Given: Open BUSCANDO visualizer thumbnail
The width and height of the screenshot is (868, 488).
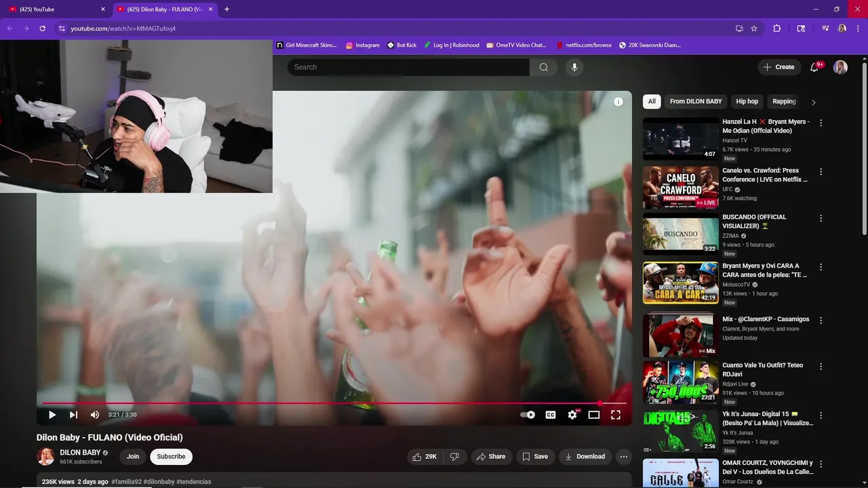Looking at the screenshot, I should tap(681, 235).
